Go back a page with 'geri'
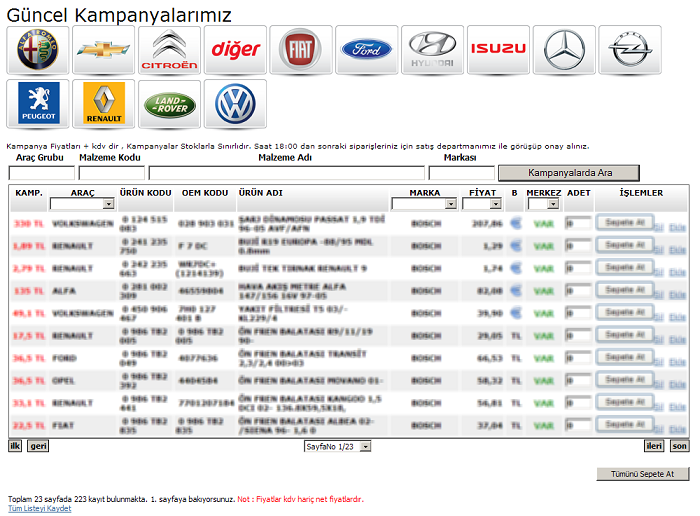The width and height of the screenshot is (700, 516). pos(38,446)
